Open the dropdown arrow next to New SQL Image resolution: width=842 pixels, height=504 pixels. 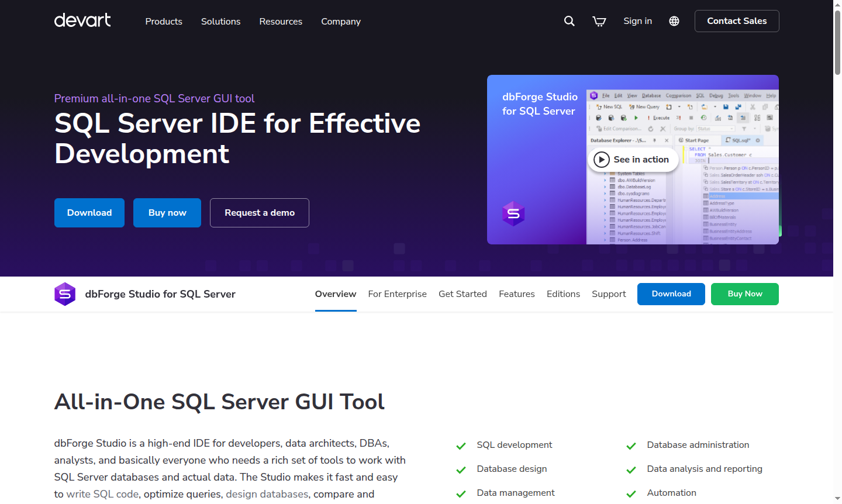pos(679,107)
